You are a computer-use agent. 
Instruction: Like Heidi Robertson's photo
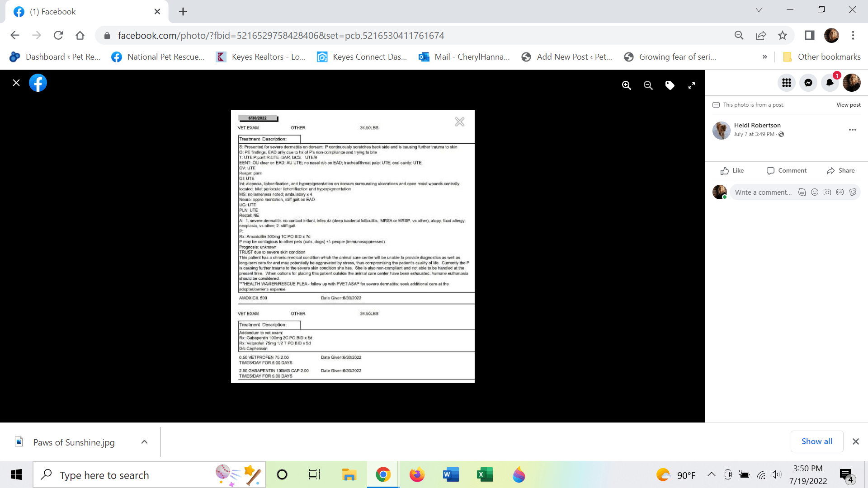click(732, 170)
